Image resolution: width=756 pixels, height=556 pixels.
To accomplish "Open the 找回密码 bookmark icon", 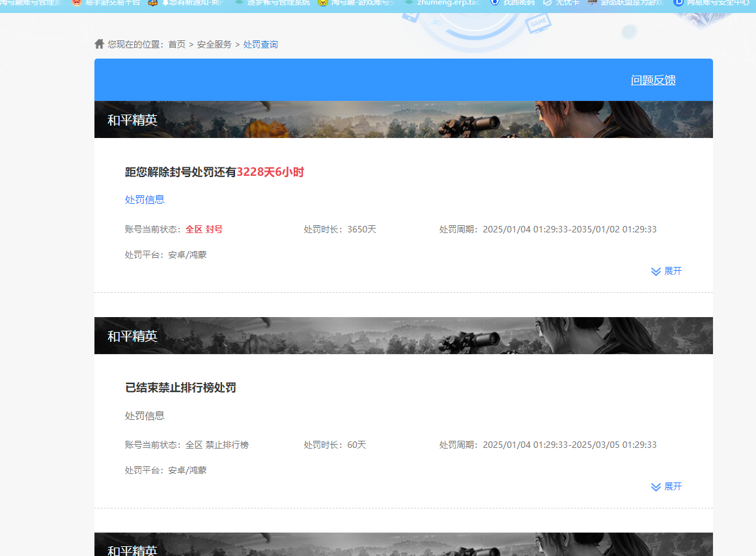I will pyautogui.click(x=495, y=3).
